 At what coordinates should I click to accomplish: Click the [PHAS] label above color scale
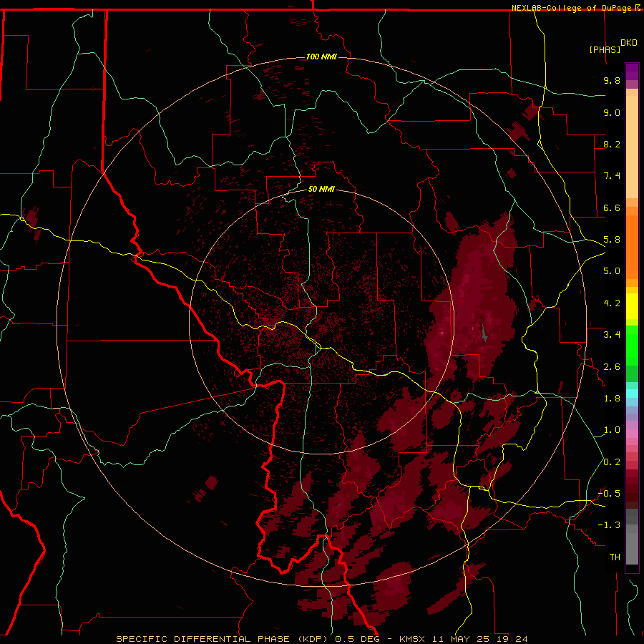[605, 49]
